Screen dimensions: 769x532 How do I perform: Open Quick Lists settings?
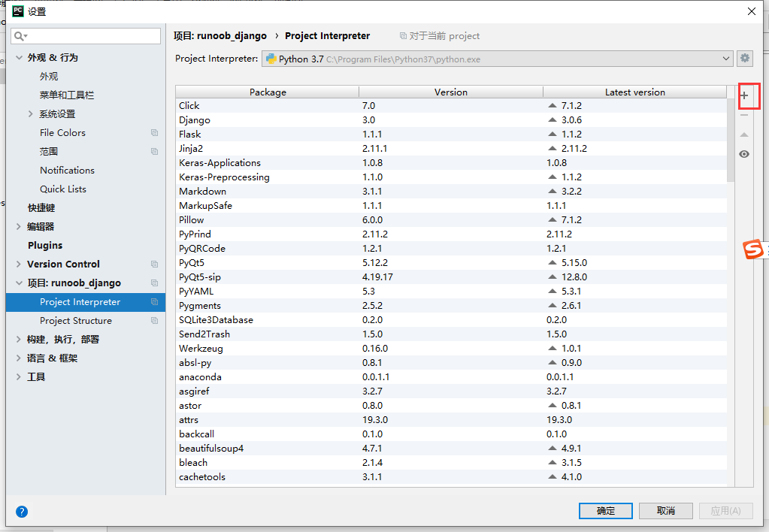pos(63,189)
